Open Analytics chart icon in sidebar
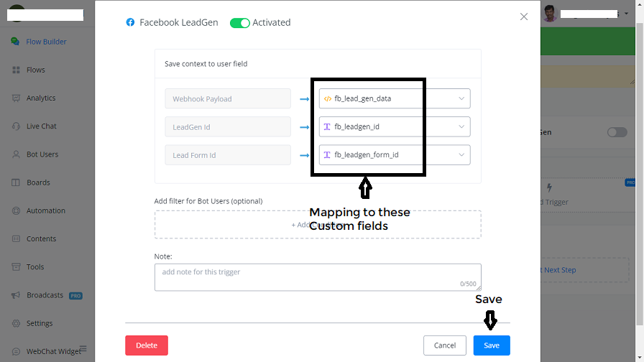Viewport: 644px width, 362px height. (16, 98)
